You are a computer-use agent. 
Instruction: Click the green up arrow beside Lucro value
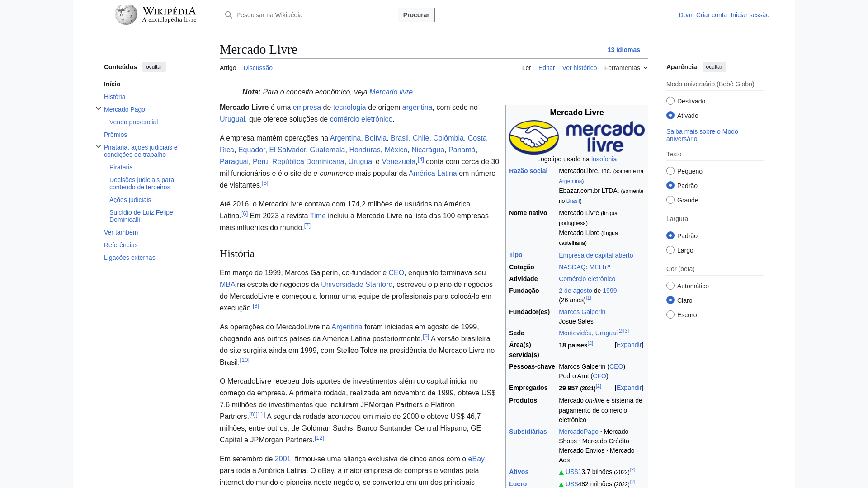(x=561, y=484)
